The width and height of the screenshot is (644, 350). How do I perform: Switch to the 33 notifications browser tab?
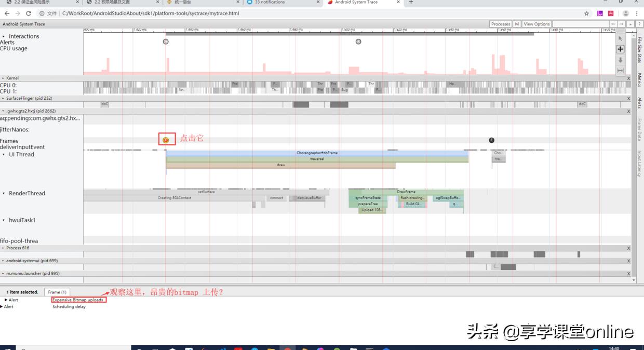[284, 3]
